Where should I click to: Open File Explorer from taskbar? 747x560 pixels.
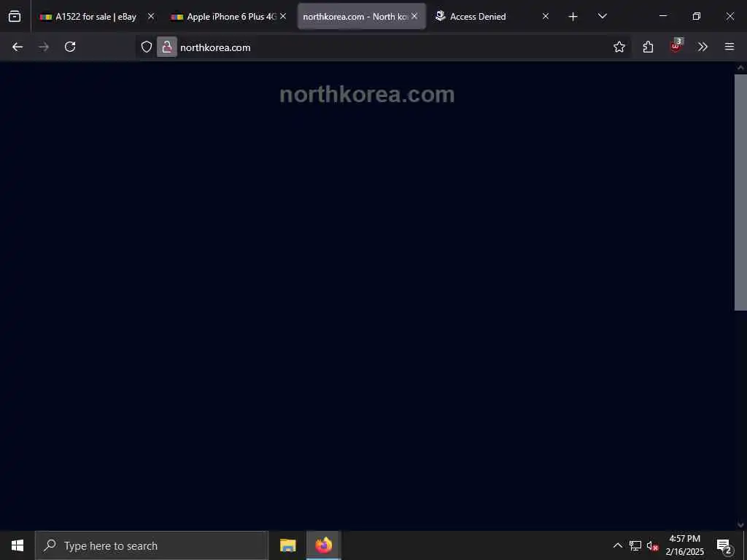coord(287,545)
